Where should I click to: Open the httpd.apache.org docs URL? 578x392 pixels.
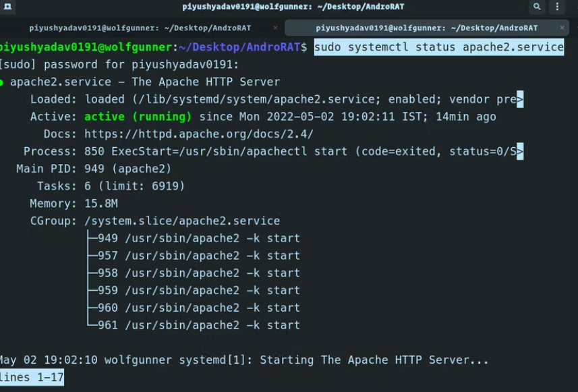point(199,134)
